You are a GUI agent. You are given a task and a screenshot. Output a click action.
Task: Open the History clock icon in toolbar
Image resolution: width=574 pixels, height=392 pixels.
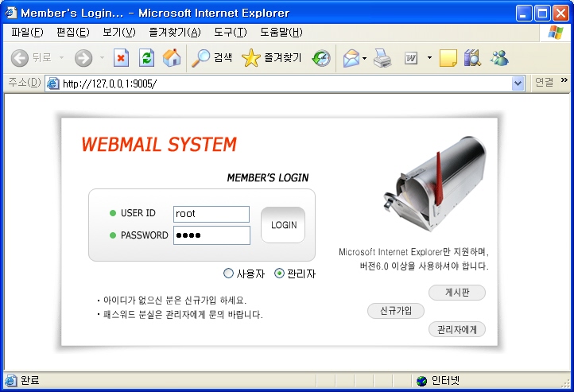[321, 58]
